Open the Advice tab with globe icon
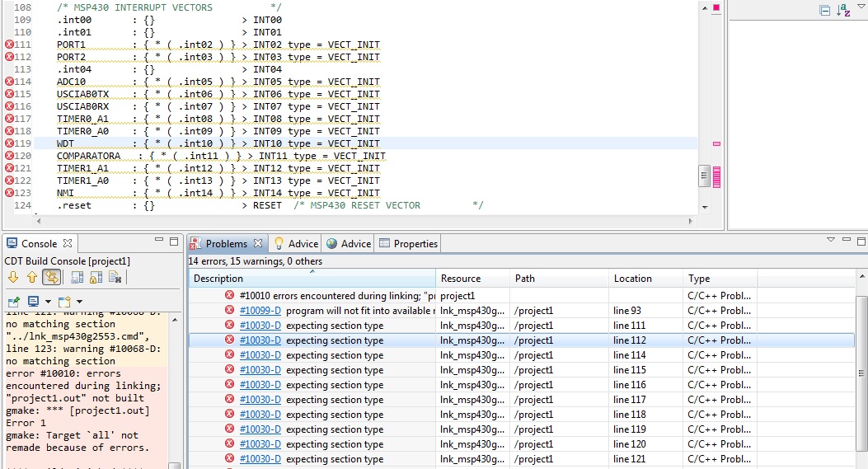 pyautogui.click(x=349, y=244)
